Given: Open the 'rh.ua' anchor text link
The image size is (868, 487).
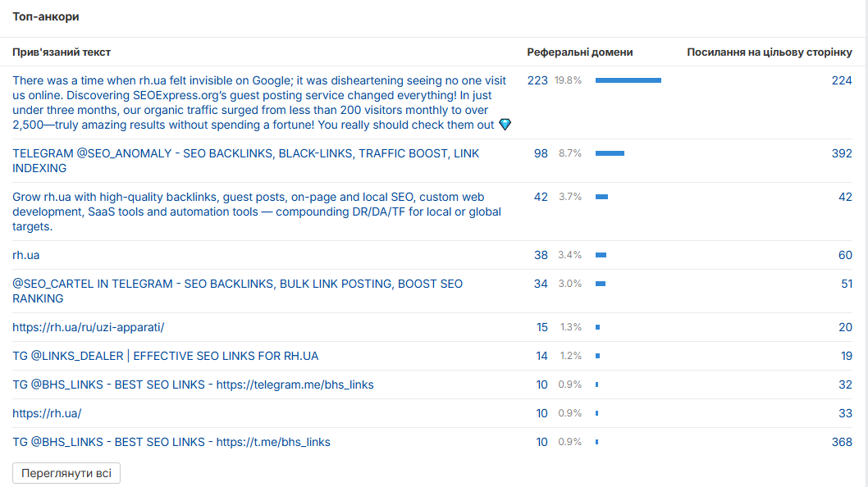Looking at the screenshot, I should pos(26,255).
